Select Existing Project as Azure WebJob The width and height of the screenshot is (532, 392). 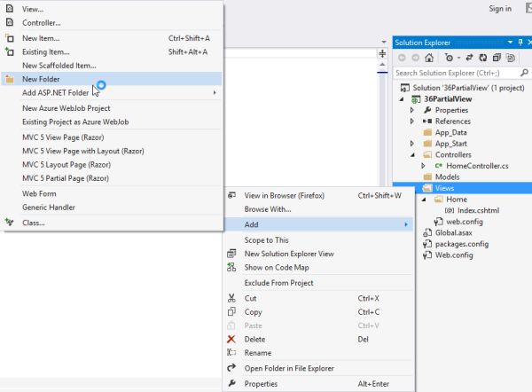coord(75,122)
